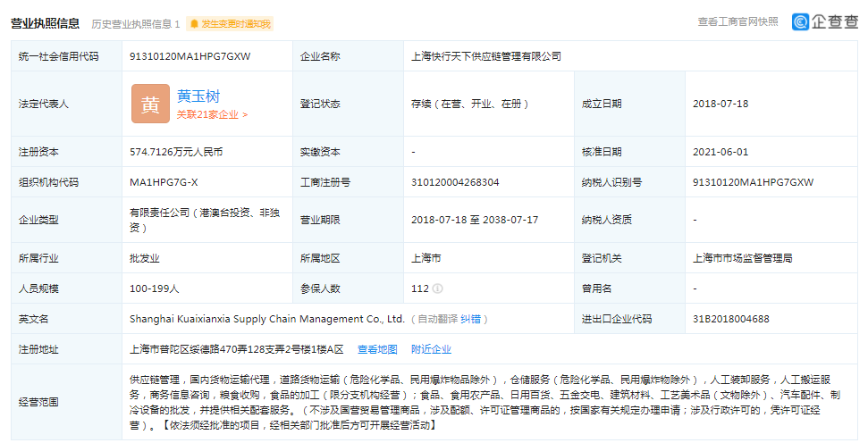Open legal representative 黄玉树 link

click(198, 96)
